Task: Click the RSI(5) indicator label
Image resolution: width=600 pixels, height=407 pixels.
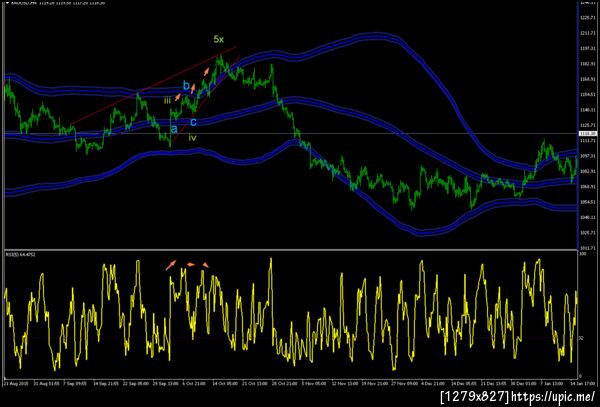Action: (20, 254)
